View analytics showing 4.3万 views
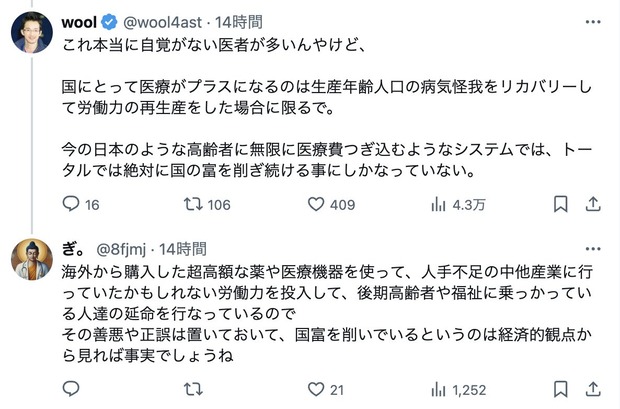This screenshot has width=620, height=409. pyautogui.click(x=438, y=204)
